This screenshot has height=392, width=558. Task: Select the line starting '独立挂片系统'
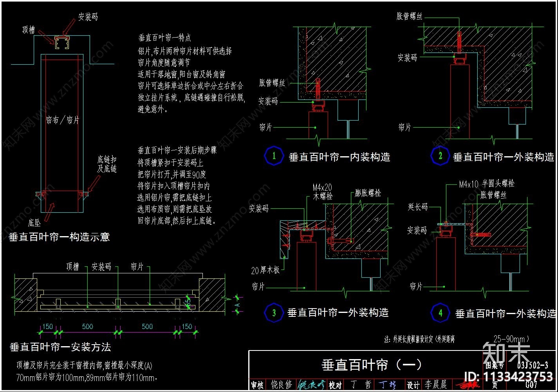coord(191,98)
